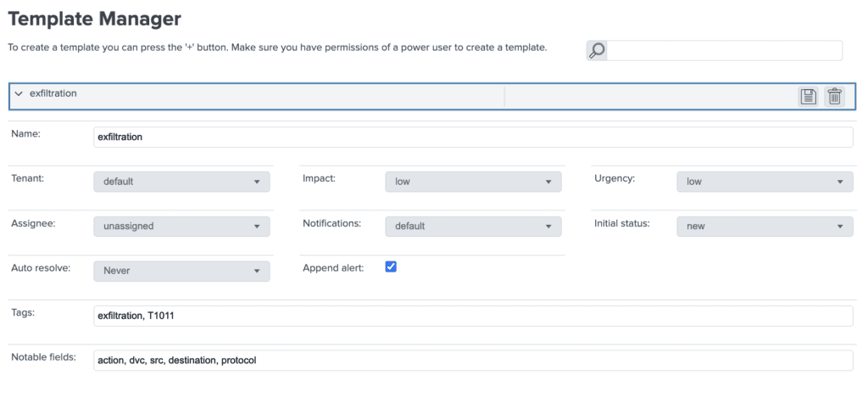Click into the Tags input field
The image size is (868, 398).
pos(473,316)
